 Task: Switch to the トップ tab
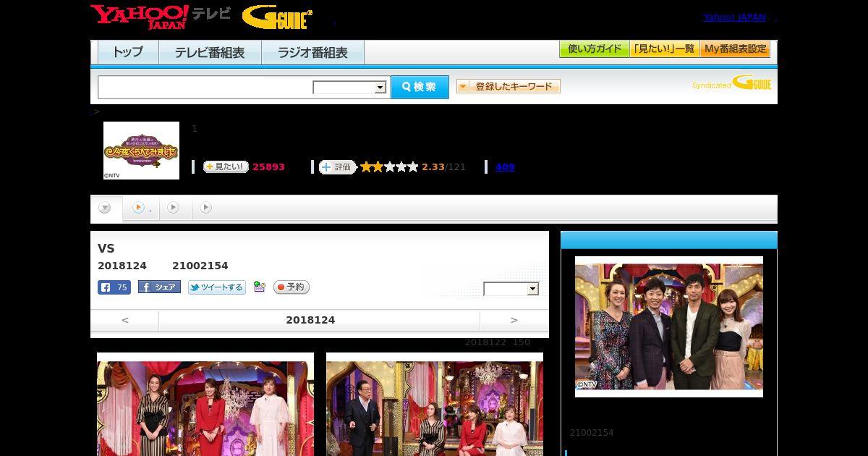click(x=128, y=52)
